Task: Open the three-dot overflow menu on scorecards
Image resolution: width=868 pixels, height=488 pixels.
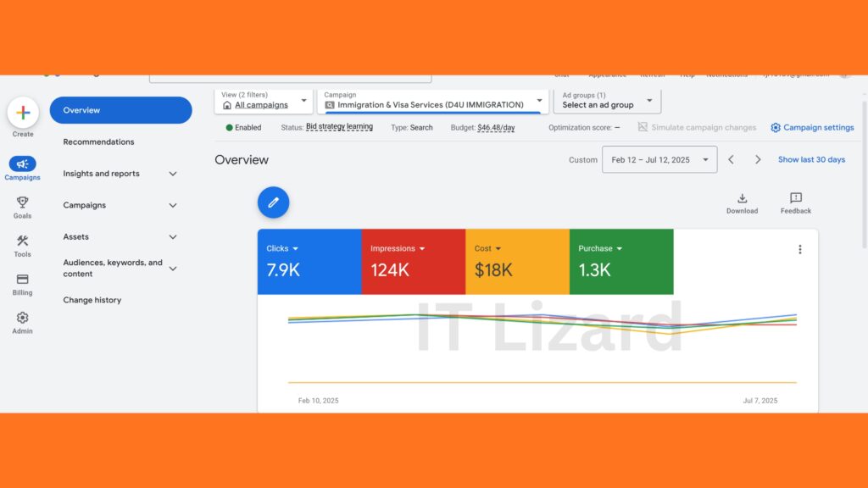Action: click(x=799, y=249)
